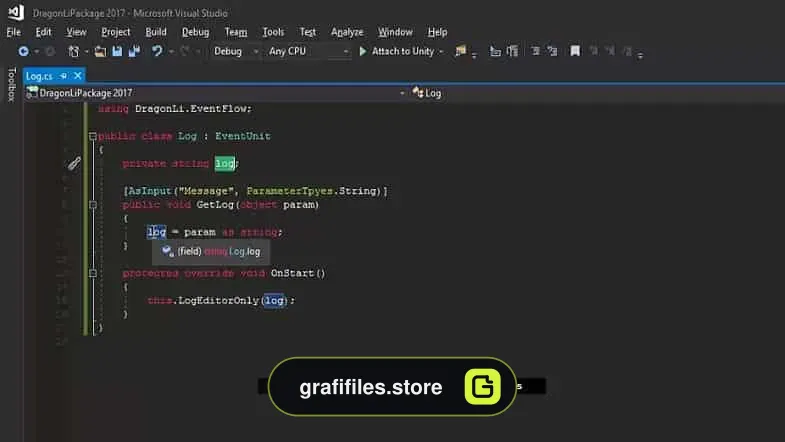Open the Build menu
The height and width of the screenshot is (442, 785).
(x=156, y=32)
